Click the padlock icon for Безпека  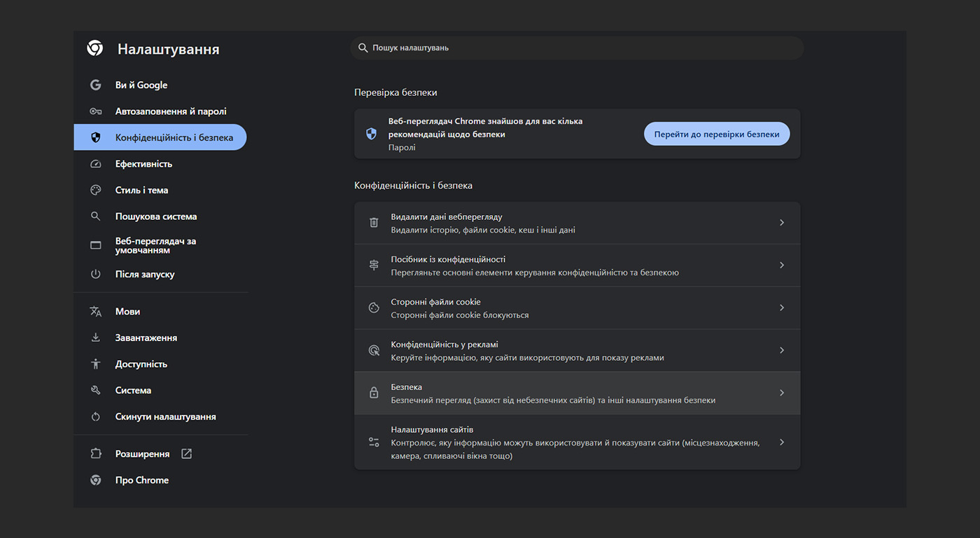(x=374, y=393)
